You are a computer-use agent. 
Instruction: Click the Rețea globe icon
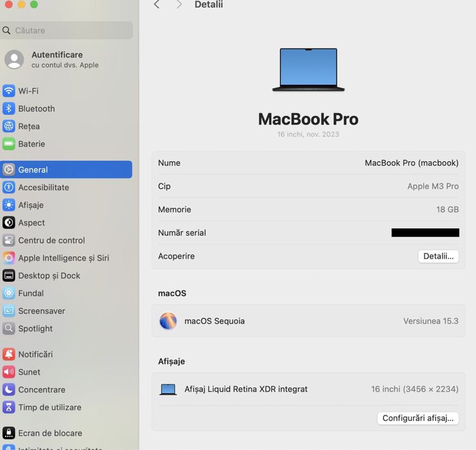click(x=9, y=126)
